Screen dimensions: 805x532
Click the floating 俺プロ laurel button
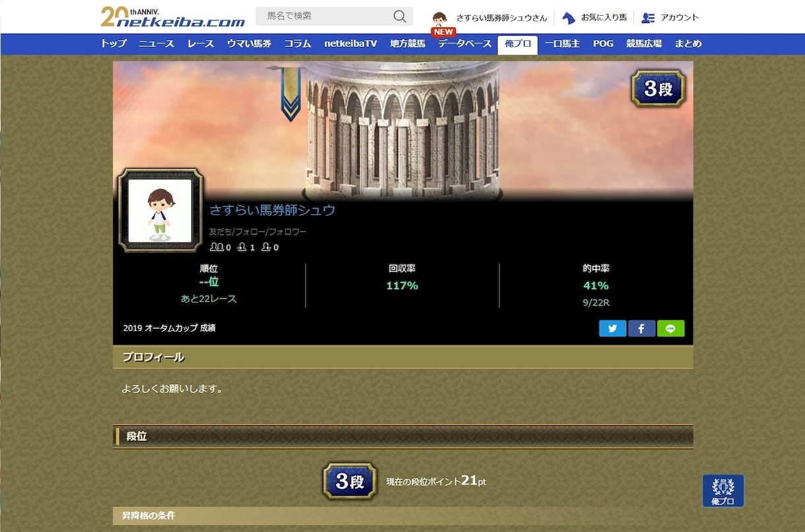point(723,491)
